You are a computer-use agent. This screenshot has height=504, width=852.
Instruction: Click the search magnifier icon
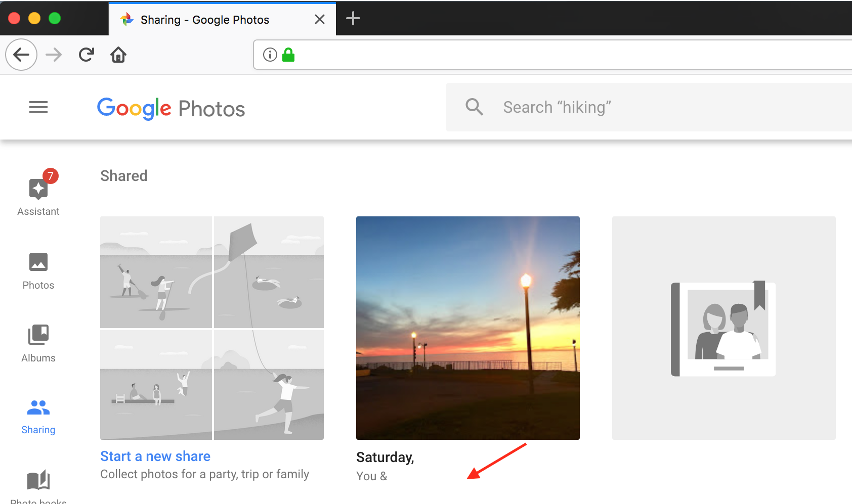point(474,107)
